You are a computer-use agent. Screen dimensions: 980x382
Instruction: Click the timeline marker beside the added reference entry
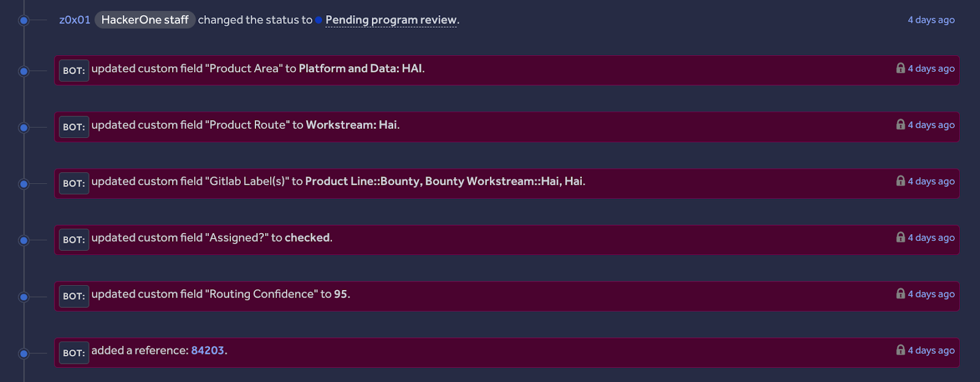[24, 353]
